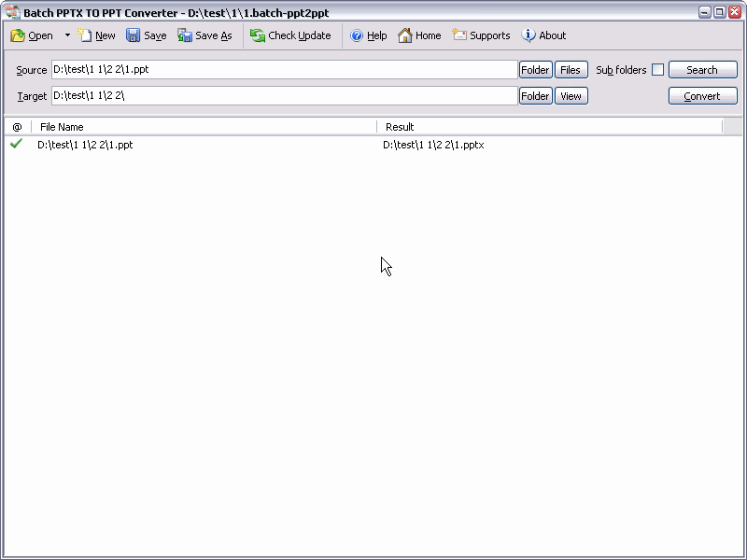Click the Open folder icon in toolbar

click(x=18, y=35)
